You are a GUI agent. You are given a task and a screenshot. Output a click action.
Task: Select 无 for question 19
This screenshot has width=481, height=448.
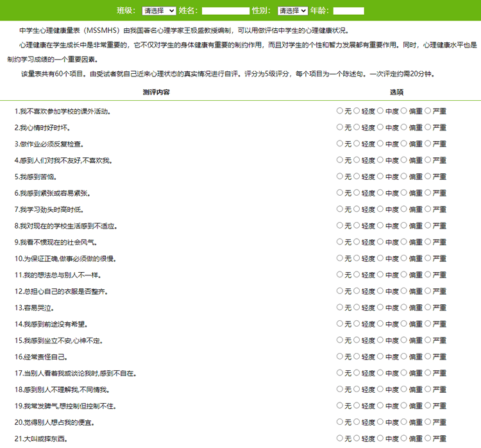[x=339, y=406]
